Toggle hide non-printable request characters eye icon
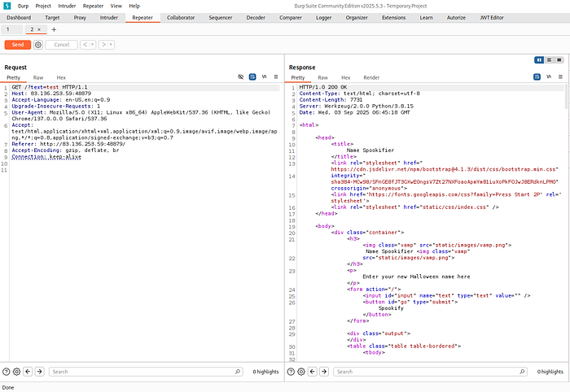This screenshot has height=392, width=570. tap(241, 77)
